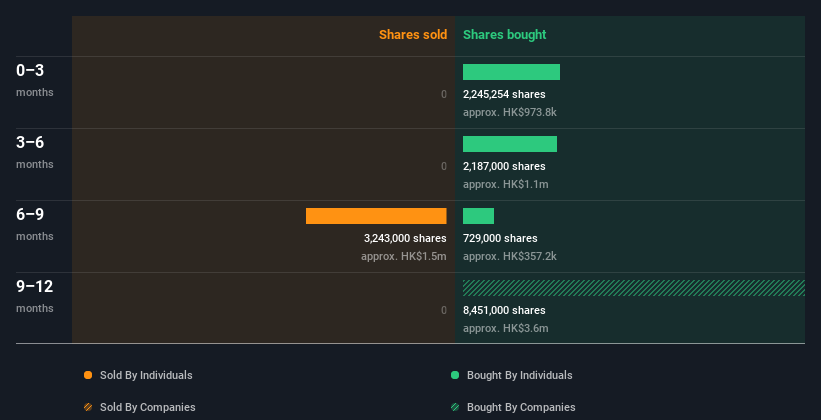Viewport: 821px width, 420px height.
Task: Select the 3,243,000 shares value
Action: [x=405, y=238]
